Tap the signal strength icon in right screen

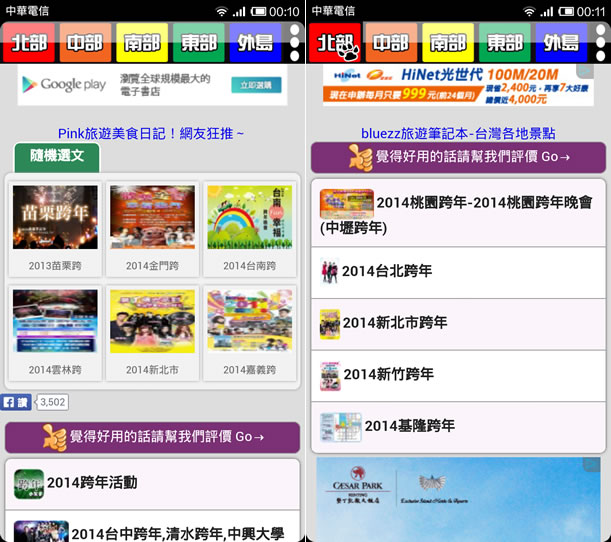click(546, 11)
